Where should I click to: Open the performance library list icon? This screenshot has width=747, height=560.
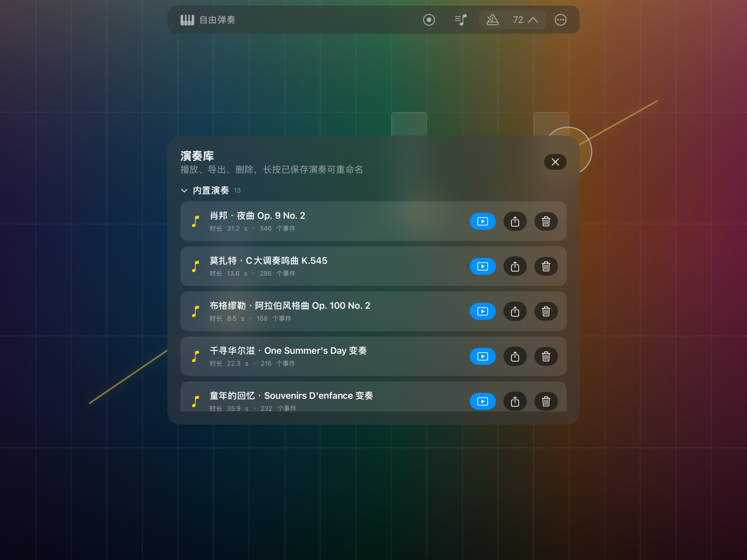click(x=460, y=20)
